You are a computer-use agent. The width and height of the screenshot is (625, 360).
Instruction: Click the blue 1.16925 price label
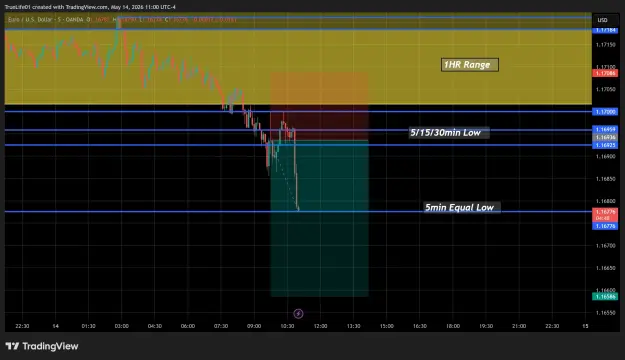click(605, 145)
